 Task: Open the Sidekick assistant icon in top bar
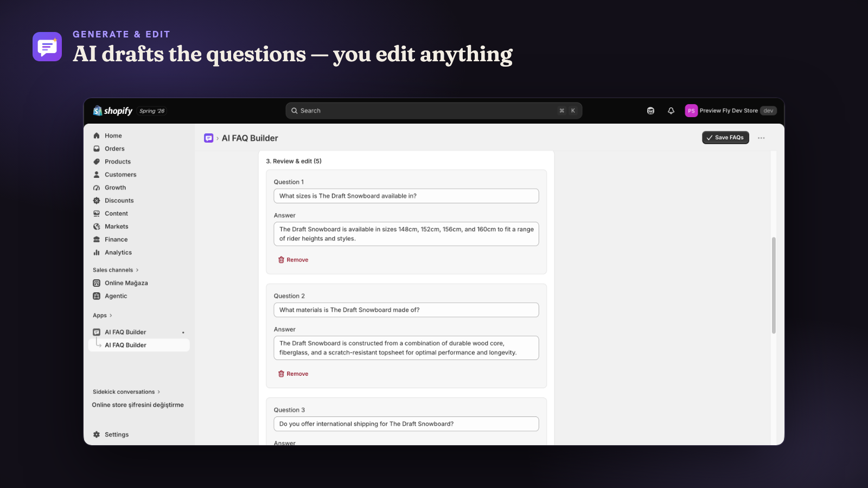point(650,111)
